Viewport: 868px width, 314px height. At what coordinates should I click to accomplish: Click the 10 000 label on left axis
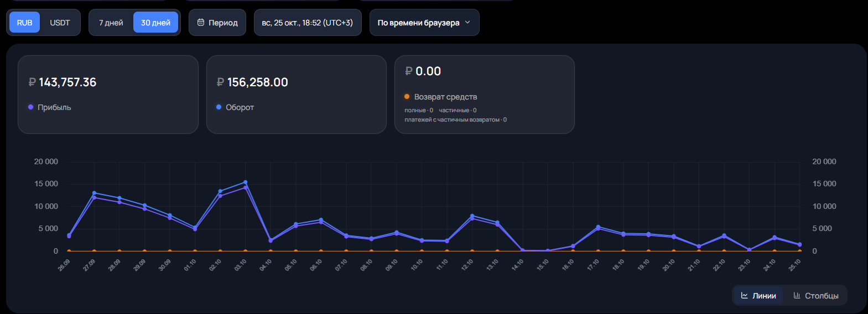pyautogui.click(x=46, y=206)
